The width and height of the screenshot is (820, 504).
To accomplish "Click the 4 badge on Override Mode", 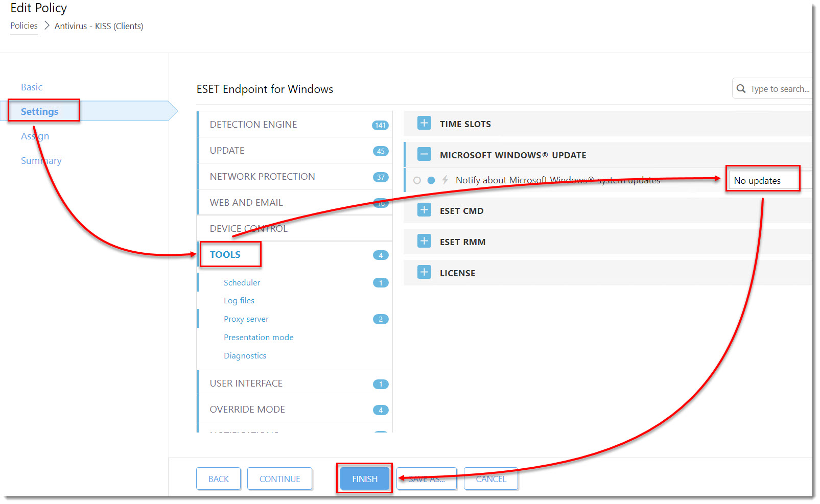I will click(x=381, y=410).
